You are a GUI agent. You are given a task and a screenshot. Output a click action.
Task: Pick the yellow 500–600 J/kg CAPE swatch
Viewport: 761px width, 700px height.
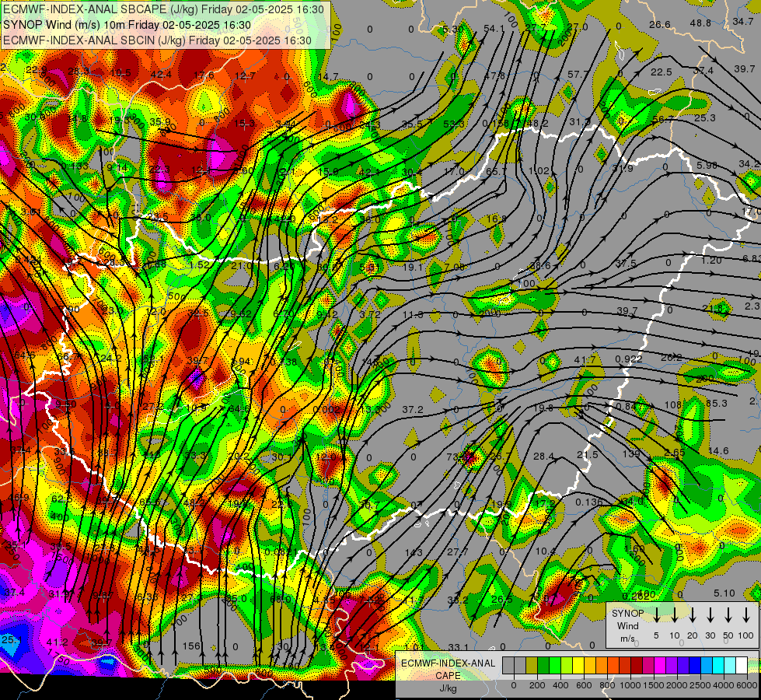tap(578, 665)
